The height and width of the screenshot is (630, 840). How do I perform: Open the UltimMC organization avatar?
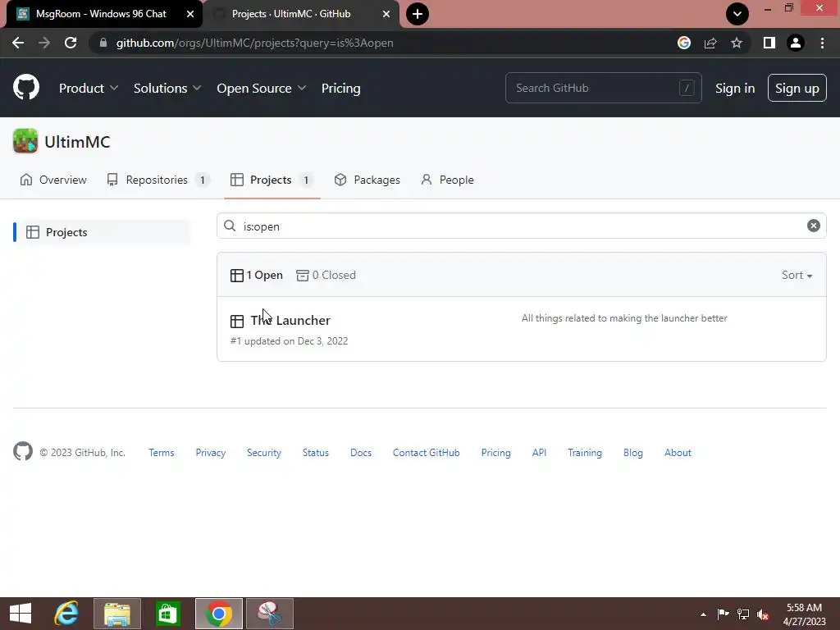(x=25, y=141)
